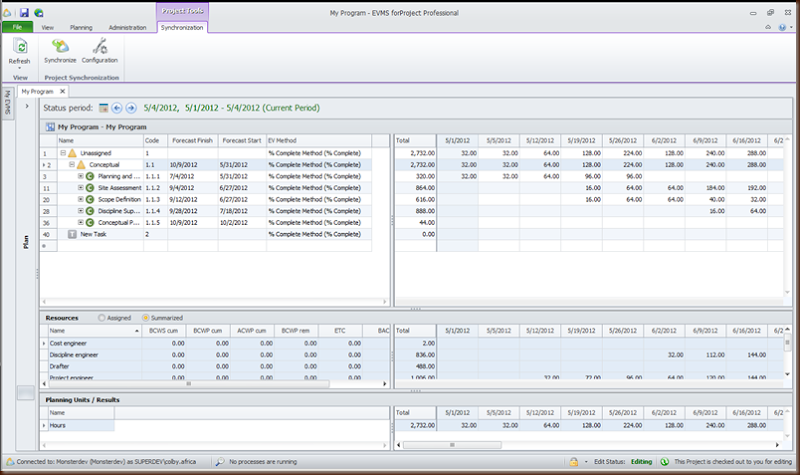
Task: Collapse the Unassigned tree node
Action: click(x=62, y=153)
